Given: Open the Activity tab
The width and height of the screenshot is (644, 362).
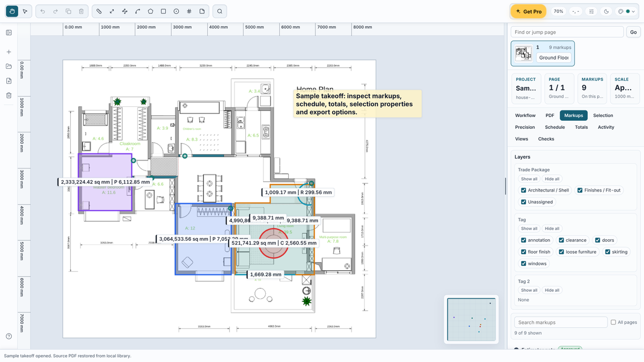Looking at the screenshot, I should [606, 127].
